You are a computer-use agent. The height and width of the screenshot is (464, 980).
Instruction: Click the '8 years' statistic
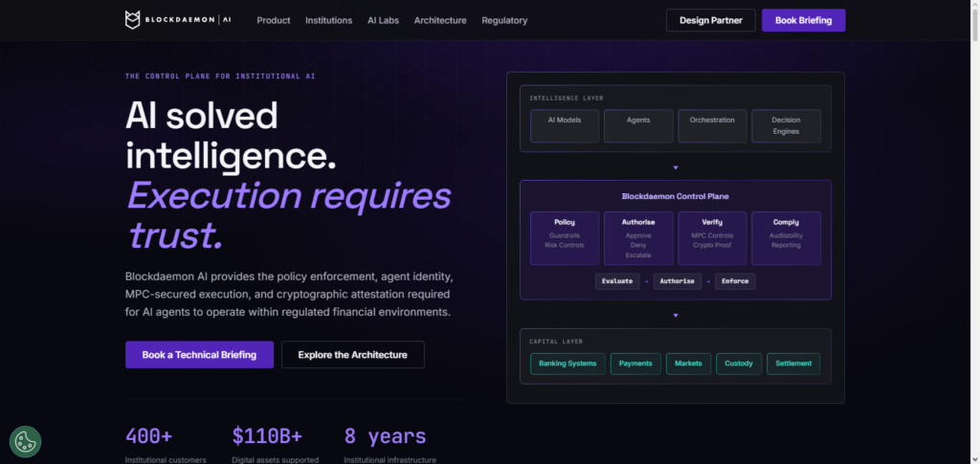coord(385,436)
